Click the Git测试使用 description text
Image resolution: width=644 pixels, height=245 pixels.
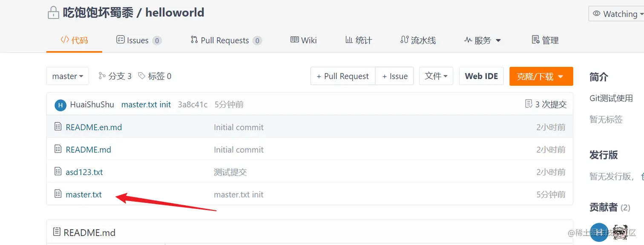[x=611, y=98]
